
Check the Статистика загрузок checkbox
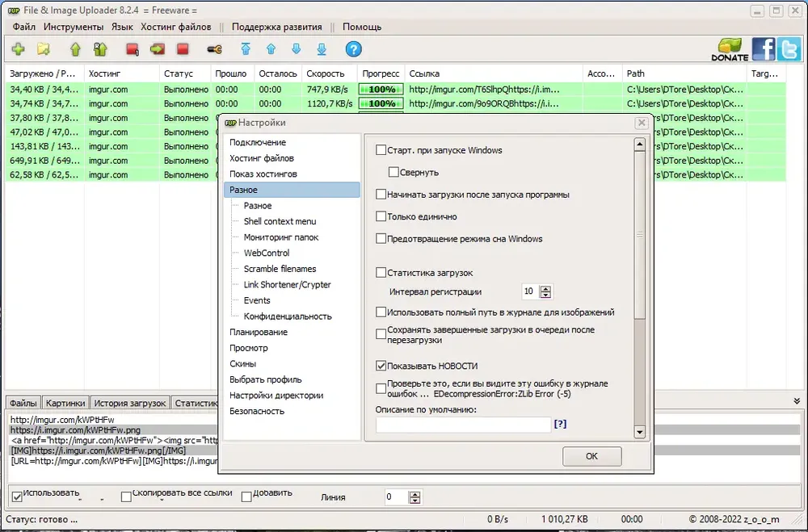tap(381, 272)
